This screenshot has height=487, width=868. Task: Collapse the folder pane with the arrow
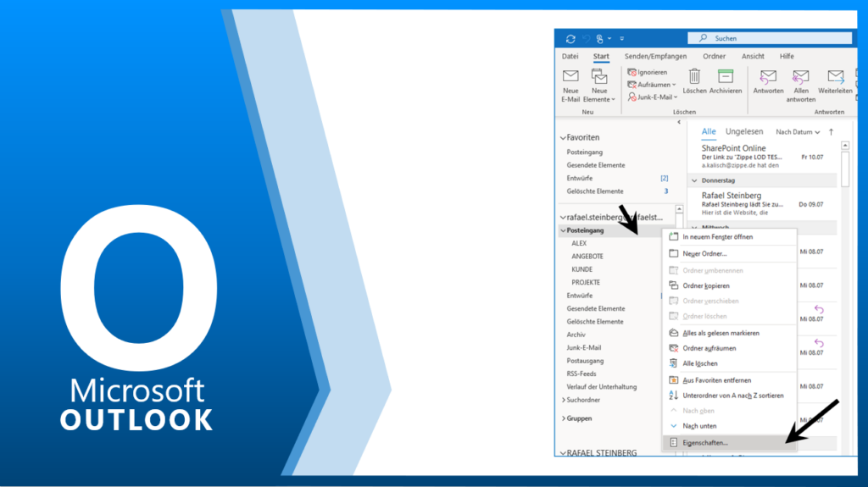click(679, 122)
